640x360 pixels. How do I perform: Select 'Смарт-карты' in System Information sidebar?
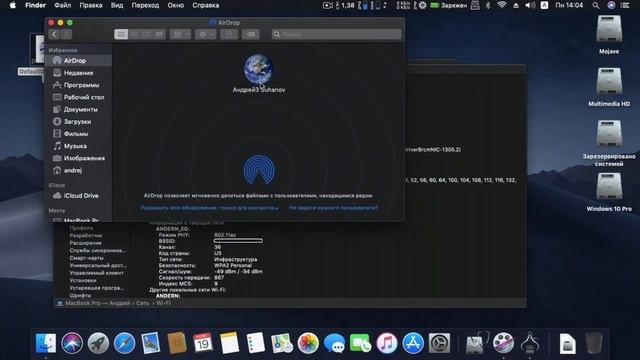pos(87,258)
